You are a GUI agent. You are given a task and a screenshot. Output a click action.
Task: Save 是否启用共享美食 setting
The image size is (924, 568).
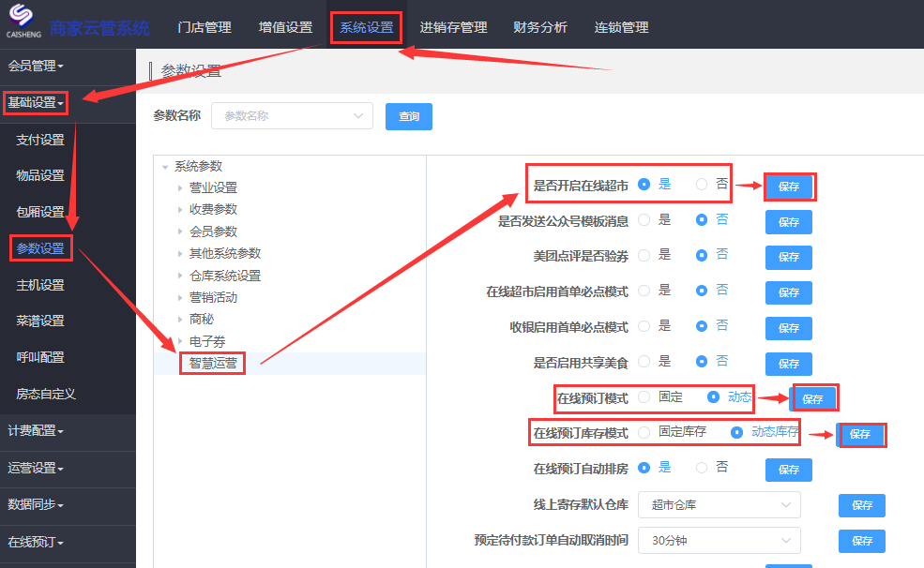point(789,364)
